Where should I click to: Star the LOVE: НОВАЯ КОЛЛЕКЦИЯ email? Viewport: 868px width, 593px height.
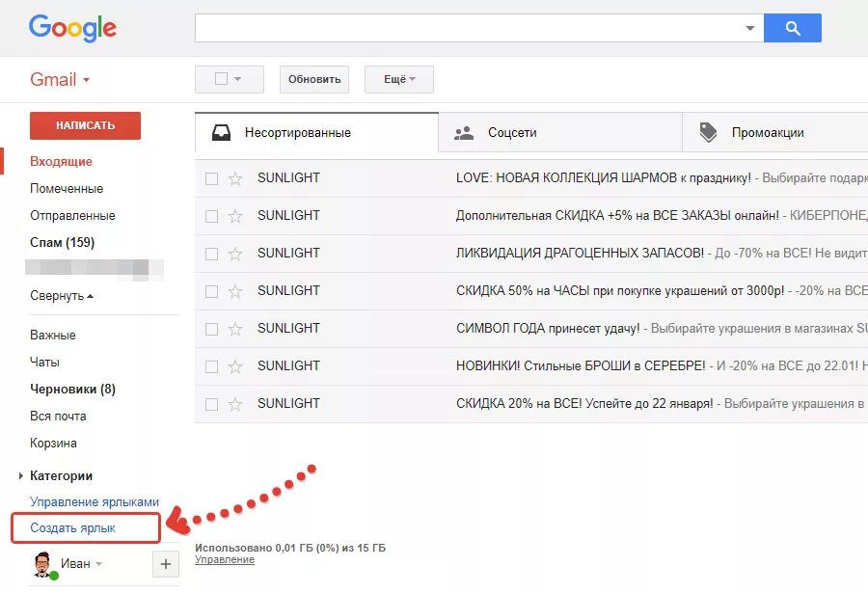235,178
